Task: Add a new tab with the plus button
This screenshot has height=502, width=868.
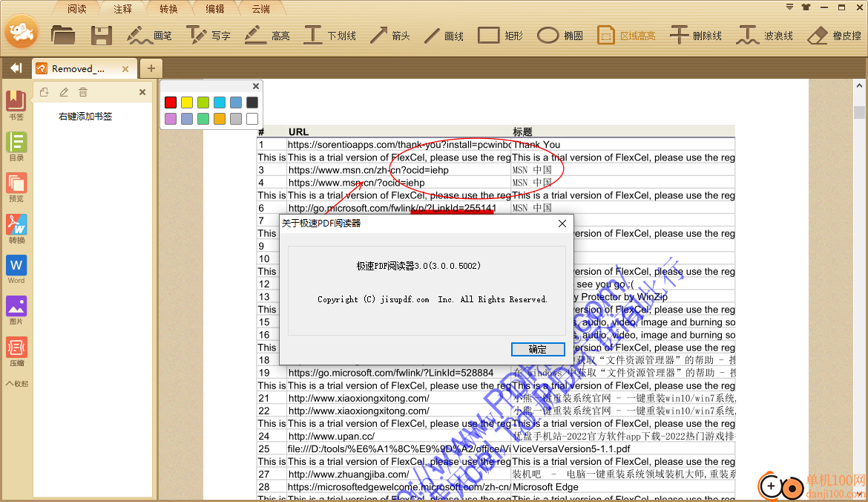Action: 151,69
